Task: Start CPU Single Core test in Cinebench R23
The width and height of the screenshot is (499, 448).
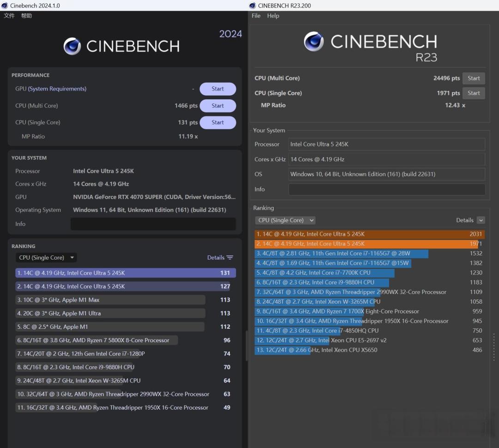Action: [x=474, y=93]
